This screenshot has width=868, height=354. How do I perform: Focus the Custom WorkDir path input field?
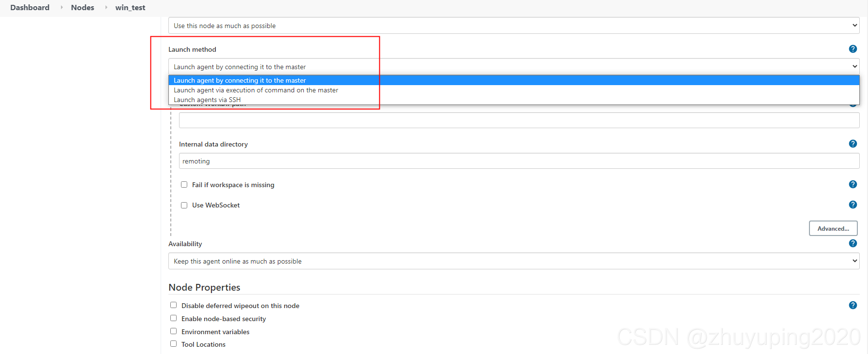pyautogui.click(x=519, y=120)
